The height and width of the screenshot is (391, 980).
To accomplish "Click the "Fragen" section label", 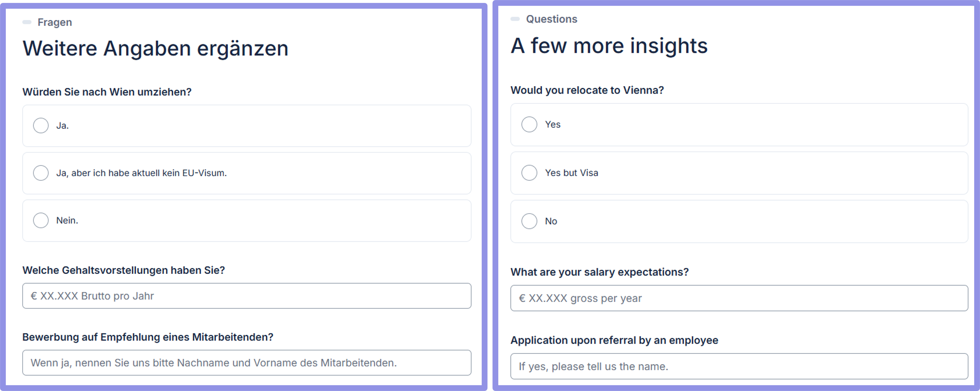I will [x=55, y=22].
